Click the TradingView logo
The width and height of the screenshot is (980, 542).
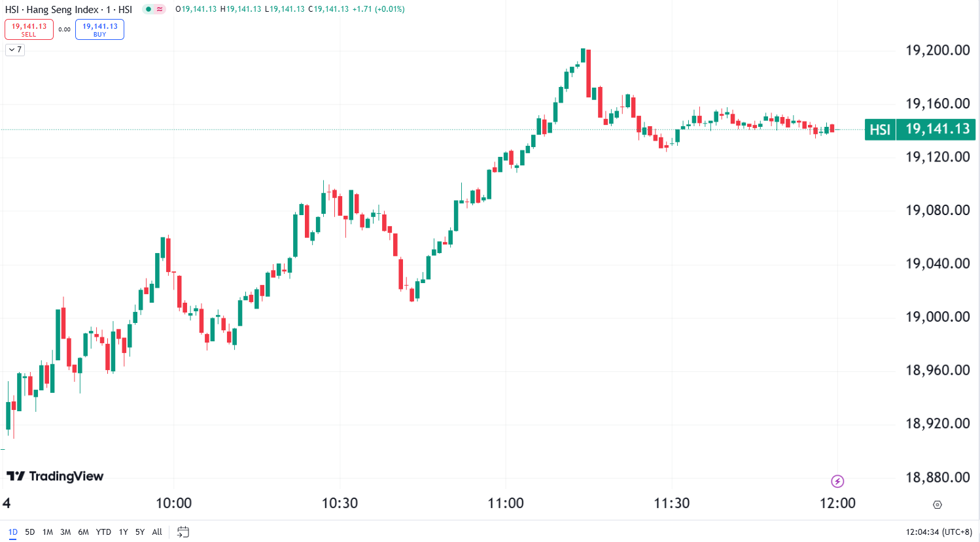pos(56,476)
